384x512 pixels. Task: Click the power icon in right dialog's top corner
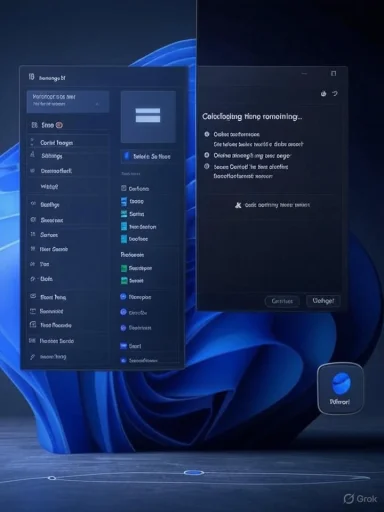coord(323,94)
